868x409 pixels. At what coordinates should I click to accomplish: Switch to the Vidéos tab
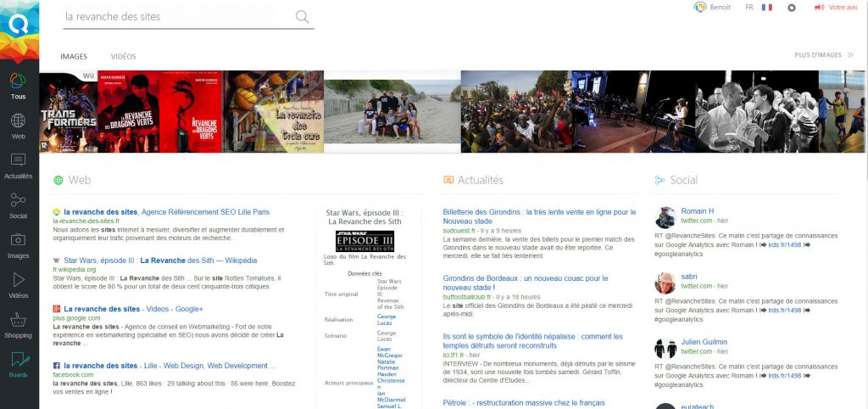click(124, 57)
